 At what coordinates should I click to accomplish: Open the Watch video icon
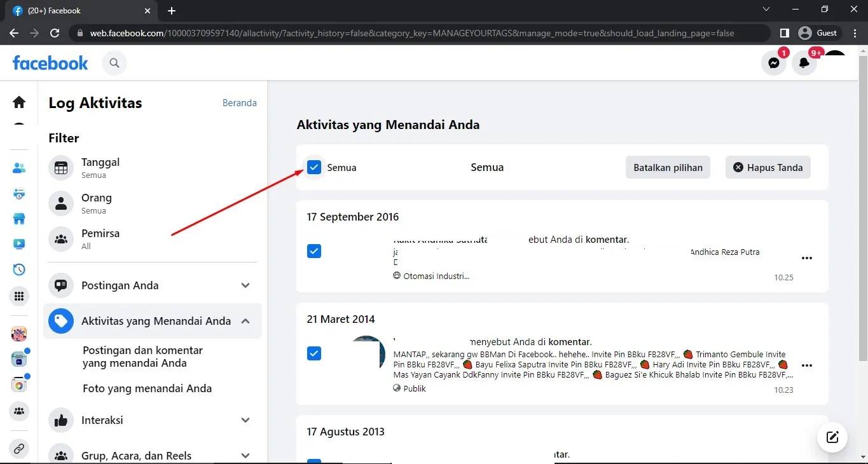click(x=19, y=243)
